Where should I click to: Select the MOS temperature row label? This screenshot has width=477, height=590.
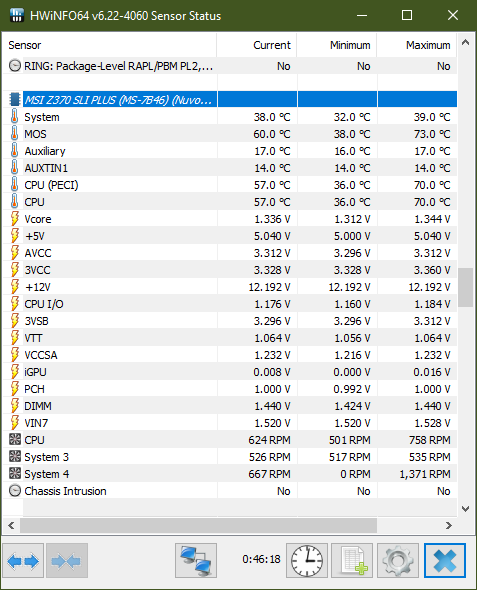(35, 134)
